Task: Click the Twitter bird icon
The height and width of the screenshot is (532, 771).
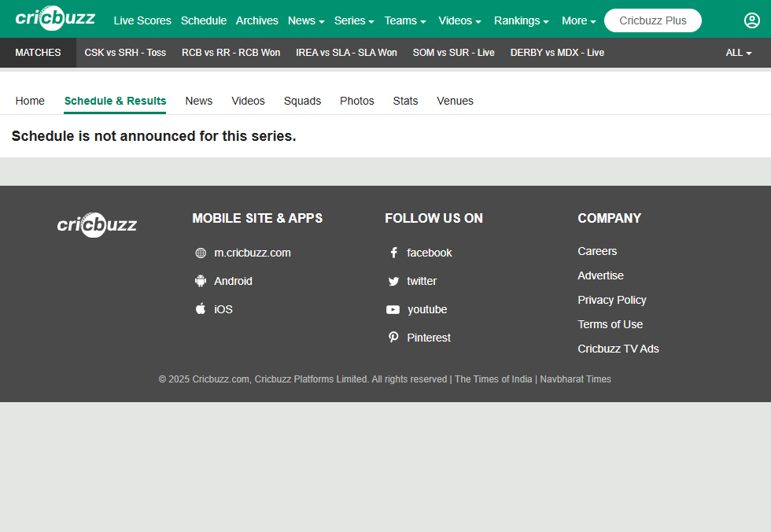Action: (x=393, y=281)
